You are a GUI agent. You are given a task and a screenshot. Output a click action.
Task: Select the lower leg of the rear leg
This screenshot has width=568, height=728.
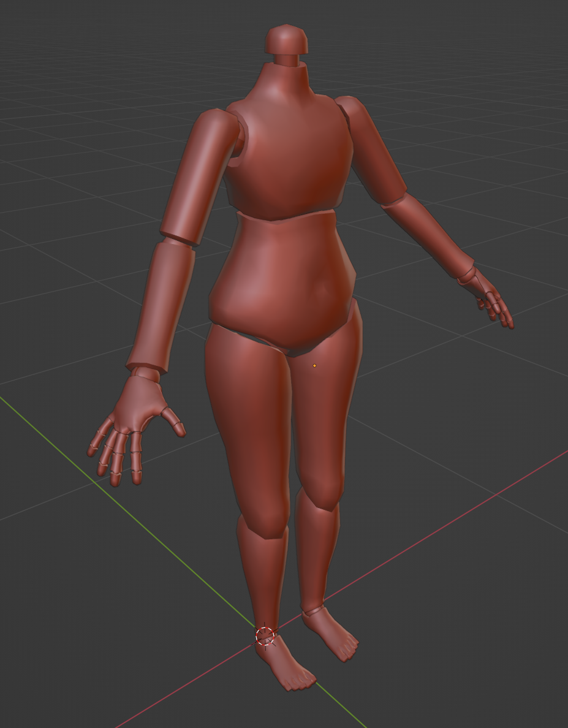click(317, 553)
